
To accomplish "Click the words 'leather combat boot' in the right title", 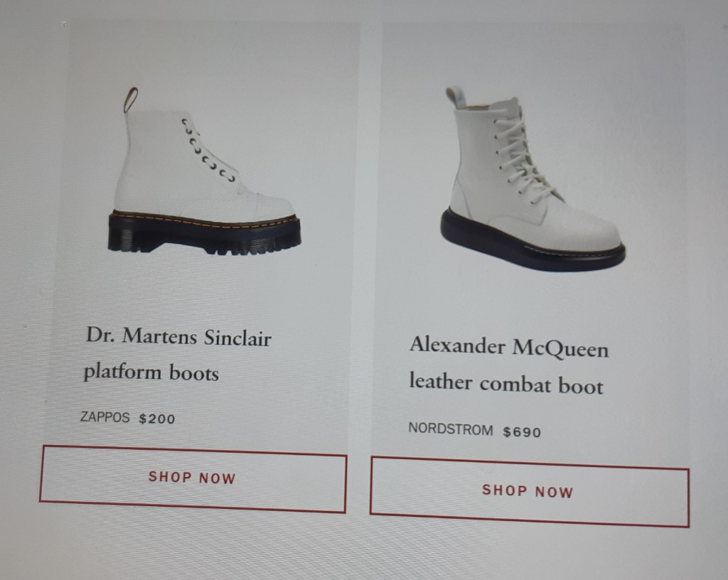I will 506,384.
